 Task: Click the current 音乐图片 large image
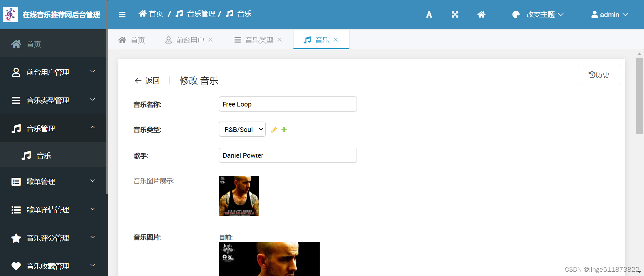[269, 259]
